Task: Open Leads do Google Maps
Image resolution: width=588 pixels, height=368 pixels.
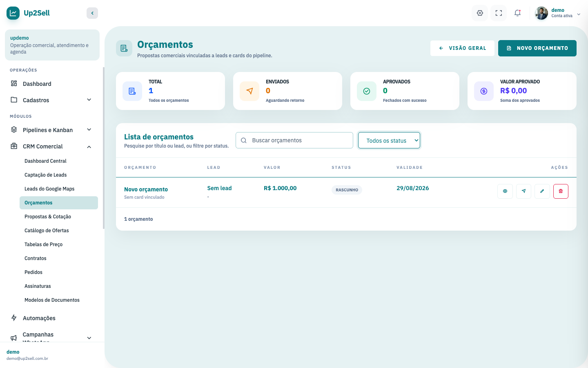Action: (x=59, y=189)
